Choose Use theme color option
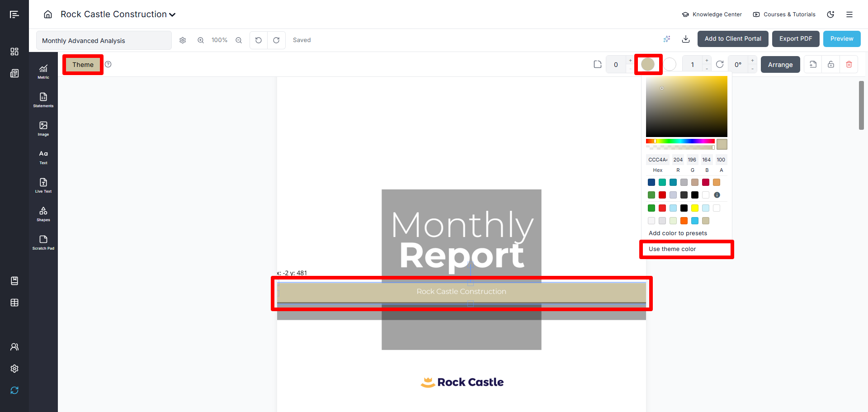 click(x=672, y=249)
